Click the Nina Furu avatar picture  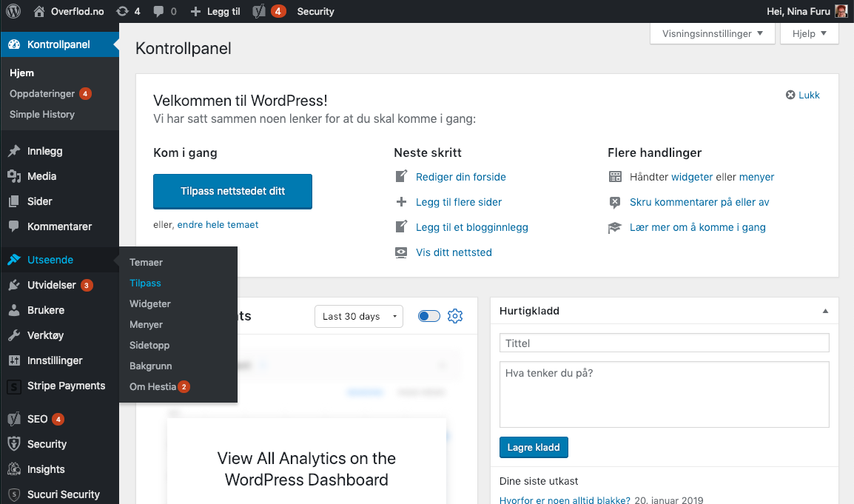[841, 11]
